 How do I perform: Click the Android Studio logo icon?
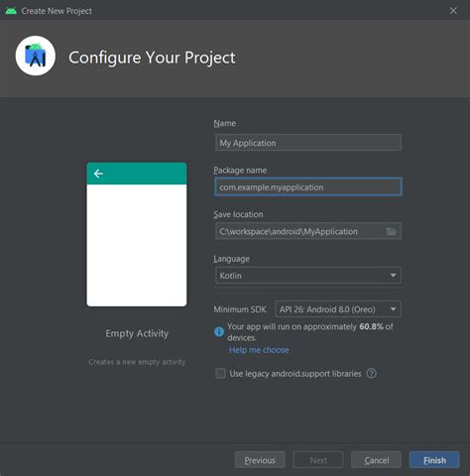(x=36, y=56)
